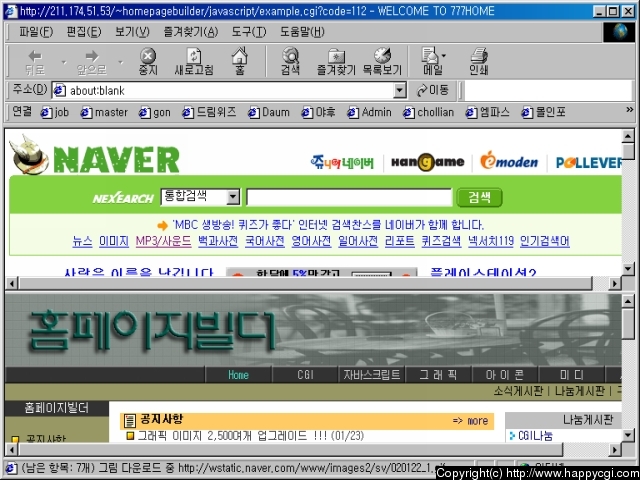
Task: Open the Daum link bar shortcut
Action: (x=269, y=112)
